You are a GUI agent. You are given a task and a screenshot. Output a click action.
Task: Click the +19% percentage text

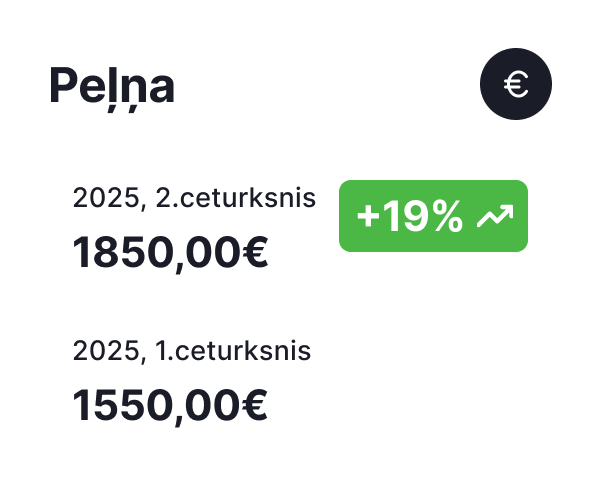[x=409, y=216]
